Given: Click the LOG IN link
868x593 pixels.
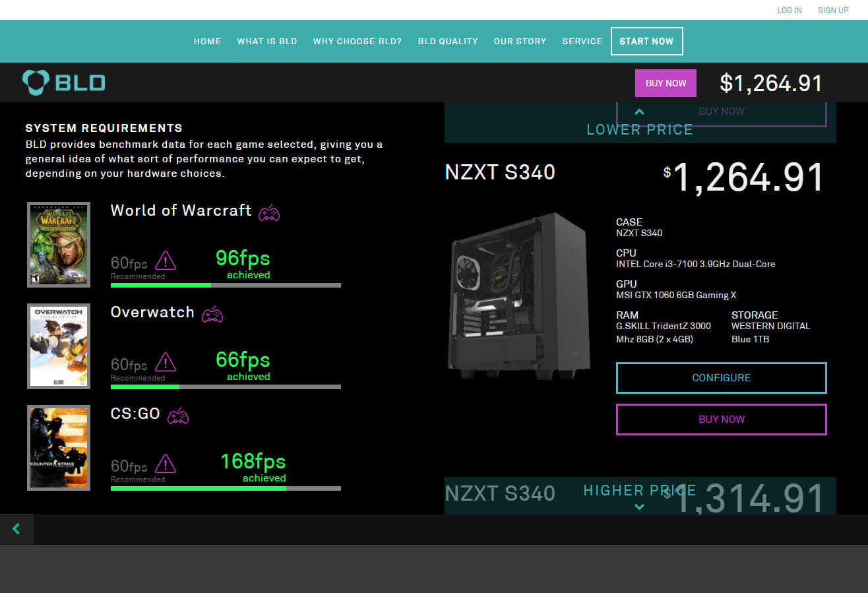Looking at the screenshot, I should pos(790,10).
